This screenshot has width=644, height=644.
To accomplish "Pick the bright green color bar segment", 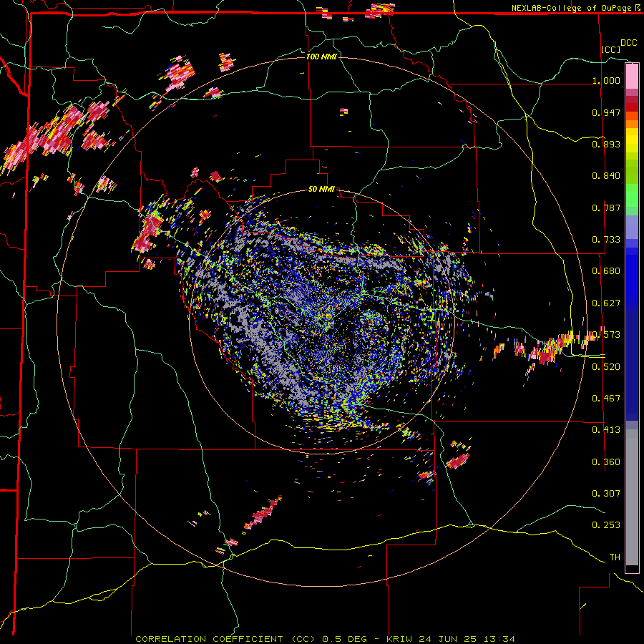I will click(x=632, y=195).
